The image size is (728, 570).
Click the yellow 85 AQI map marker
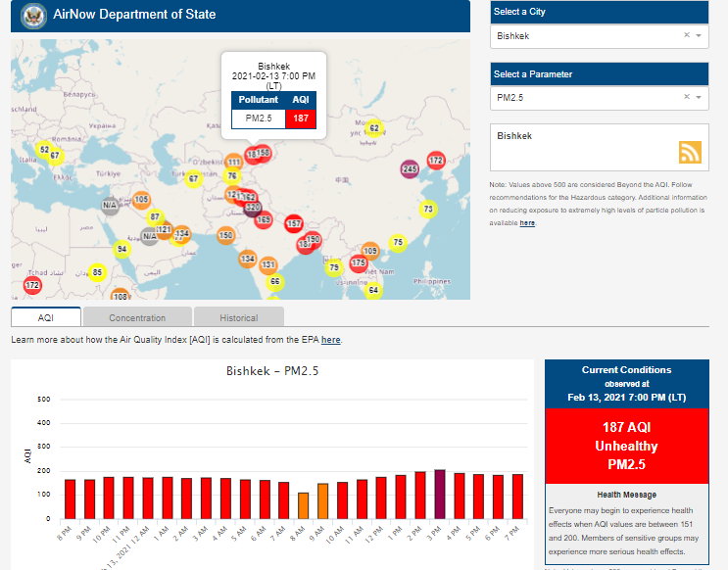pos(97,272)
